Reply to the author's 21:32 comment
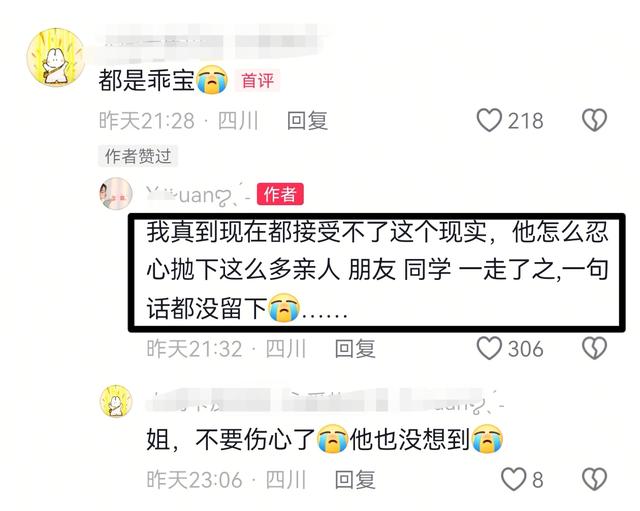Screen dimensions: 640x511 coord(355,349)
